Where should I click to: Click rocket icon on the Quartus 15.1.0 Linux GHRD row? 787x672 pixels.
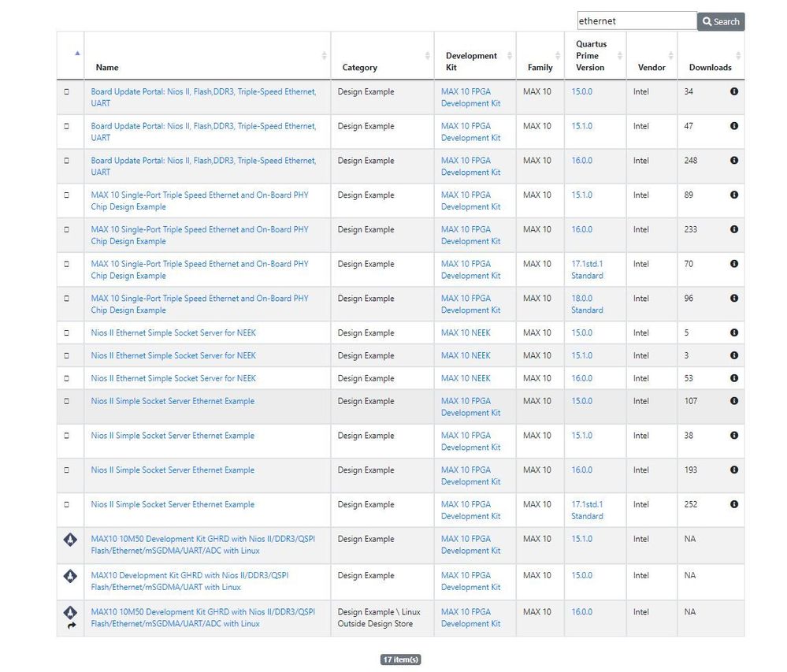tap(70, 540)
